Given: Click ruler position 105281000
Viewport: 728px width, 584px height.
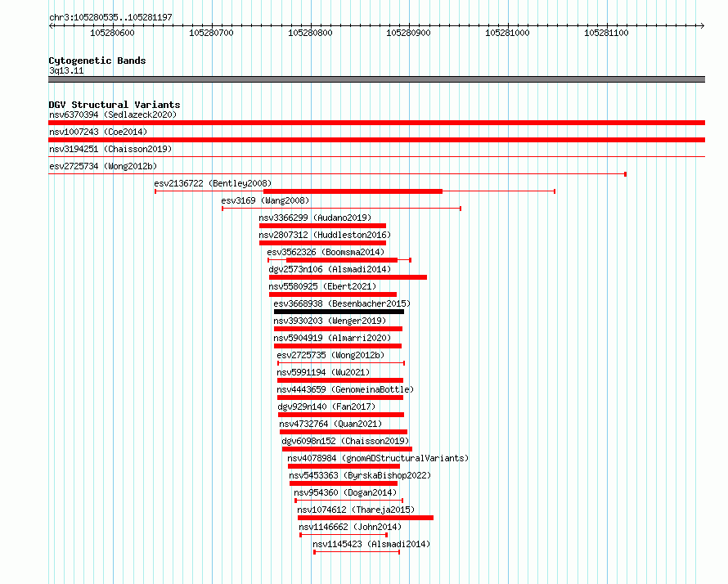Looking at the screenshot, I should 507,33.
